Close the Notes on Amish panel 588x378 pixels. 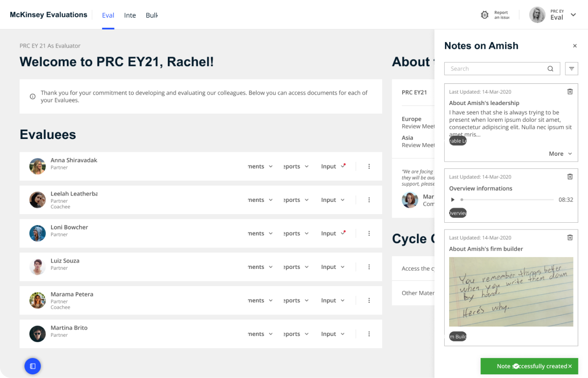click(x=575, y=46)
